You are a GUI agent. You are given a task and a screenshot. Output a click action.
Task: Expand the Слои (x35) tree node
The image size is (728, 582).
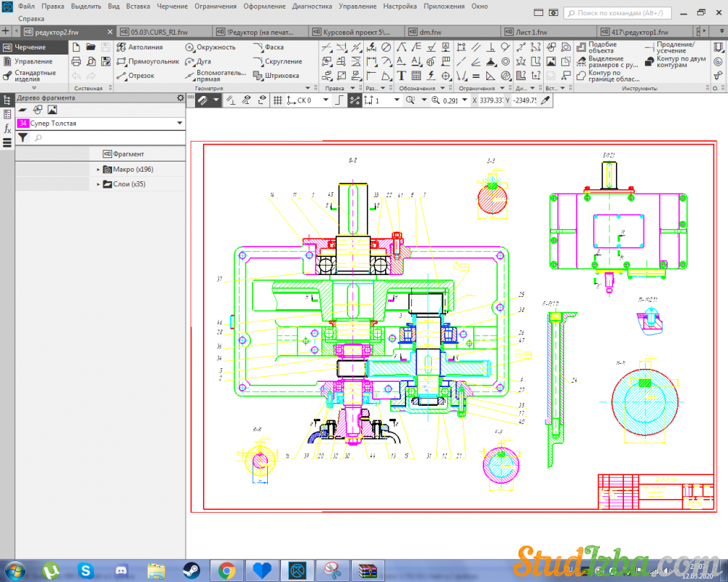pyautogui.click(x=98, y=185)
